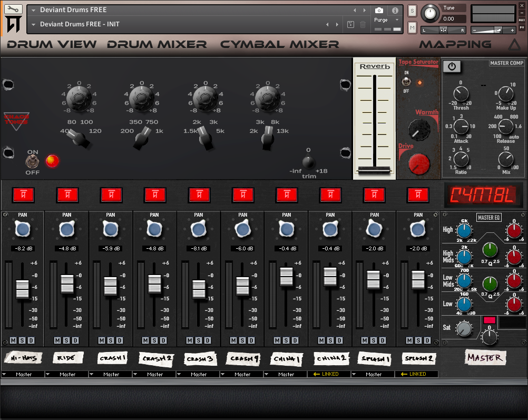This screenshot has width=528, height=420.
Task: Click the red button above Ride channel
Action: [x=67, y=194]
